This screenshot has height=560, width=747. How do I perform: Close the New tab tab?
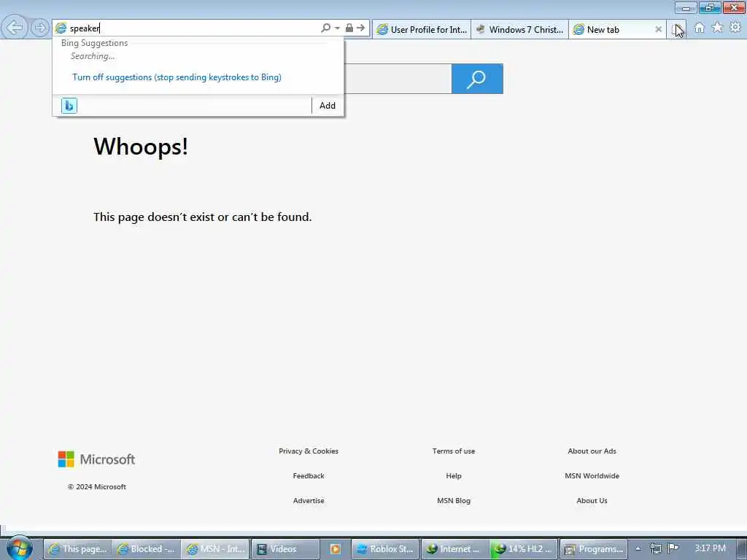click(659, 29)
